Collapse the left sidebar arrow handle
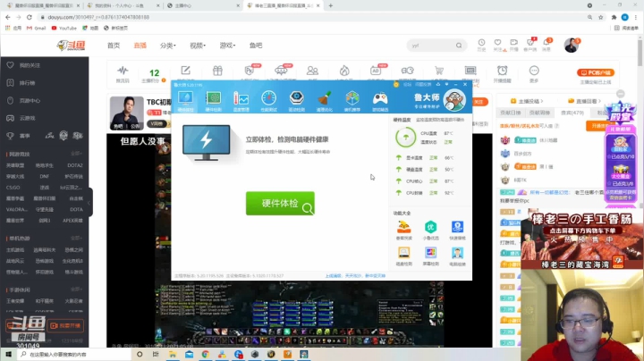644x361 pixels. (89, 202)
